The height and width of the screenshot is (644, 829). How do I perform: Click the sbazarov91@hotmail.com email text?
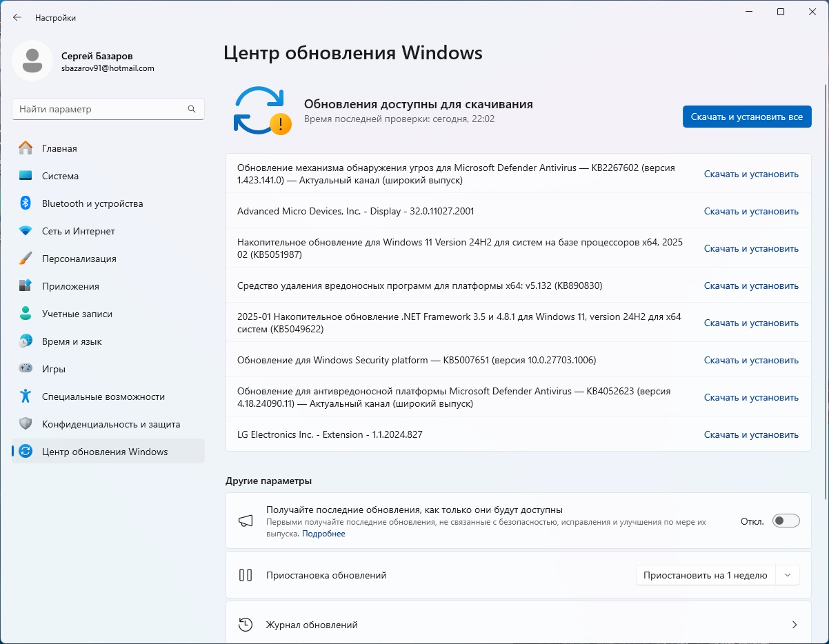point(108,68)
